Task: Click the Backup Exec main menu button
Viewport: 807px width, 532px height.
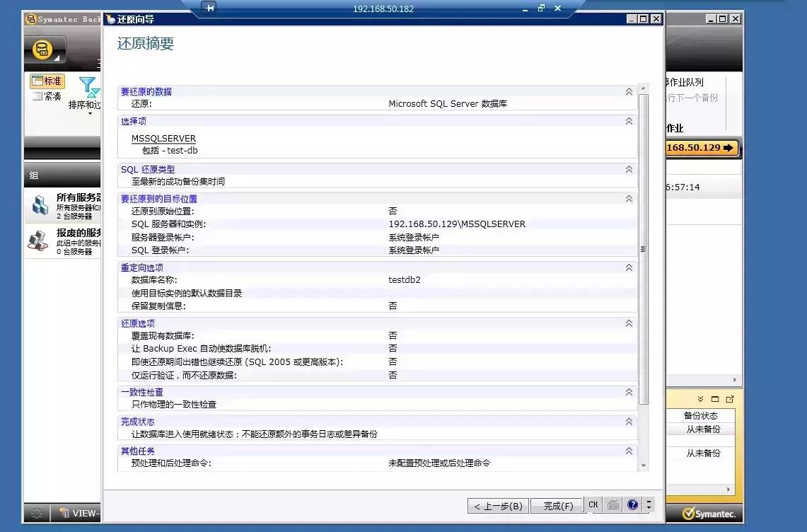Action: coord(45,50)
